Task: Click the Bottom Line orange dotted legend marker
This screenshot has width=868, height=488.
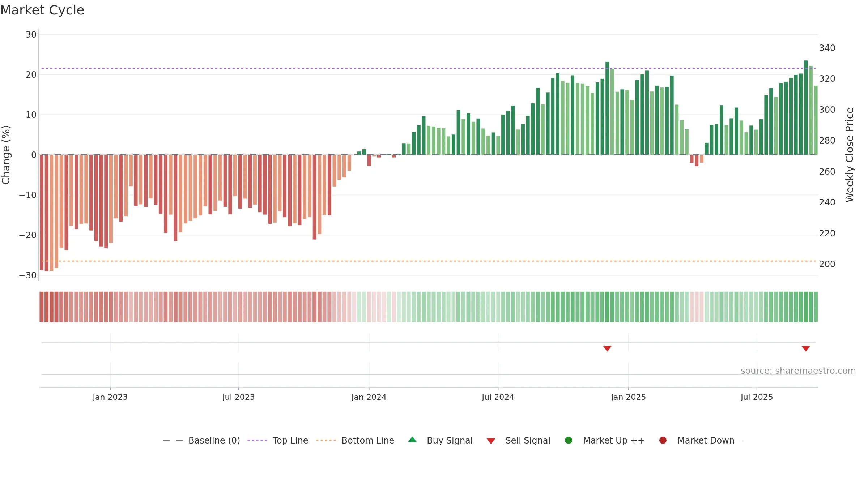Action: [x=326, y=440]
